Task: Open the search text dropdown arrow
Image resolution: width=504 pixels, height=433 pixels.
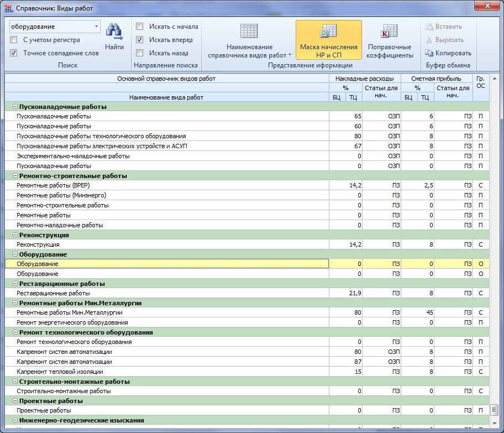Action: click(96, 27)
